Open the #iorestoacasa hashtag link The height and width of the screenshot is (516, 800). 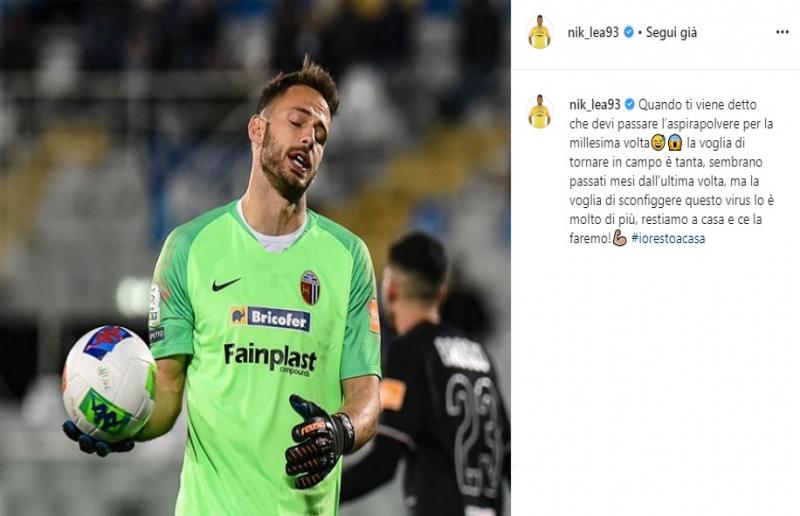(668, 238)
